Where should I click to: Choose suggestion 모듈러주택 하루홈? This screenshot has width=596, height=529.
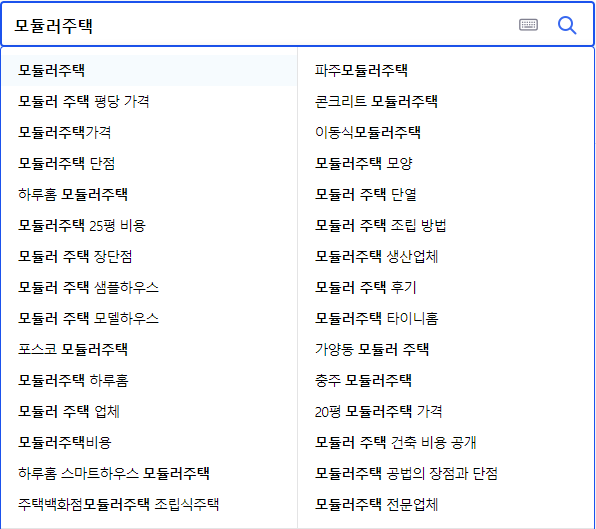click(73, 380)
